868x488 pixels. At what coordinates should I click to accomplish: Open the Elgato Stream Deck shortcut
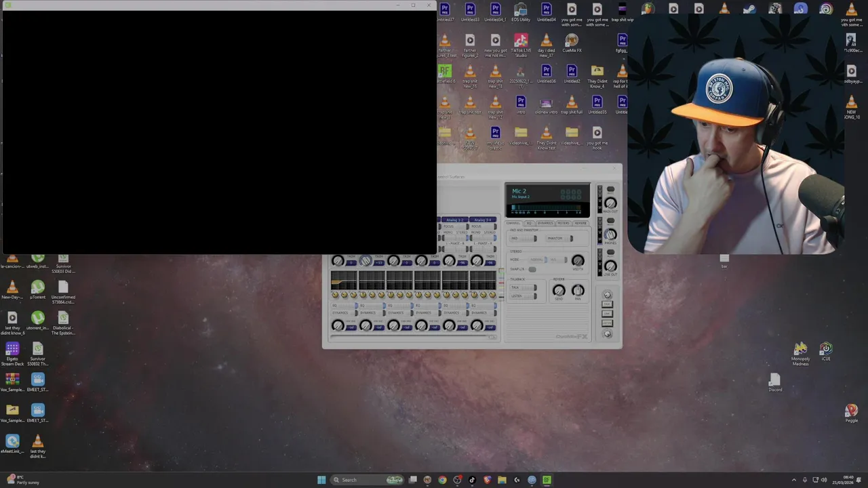(x=12, y=354)
